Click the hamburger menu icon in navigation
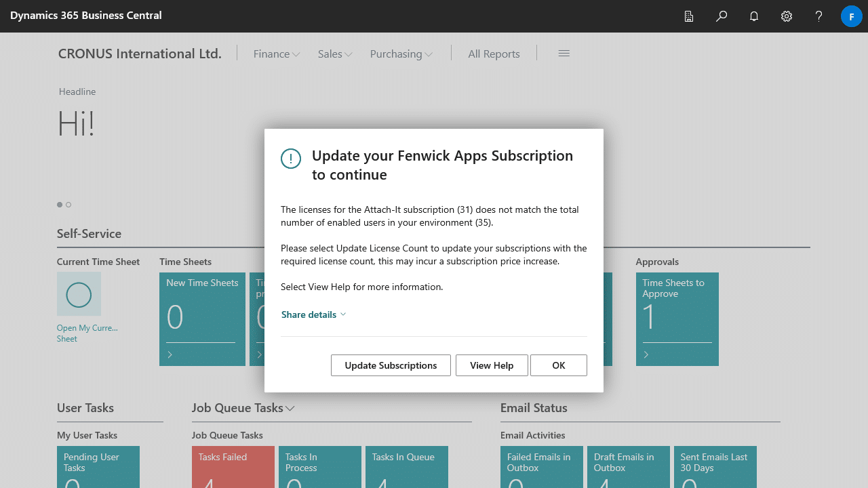The width and height of the screenshot is (868, 488). tap(564, 54)
